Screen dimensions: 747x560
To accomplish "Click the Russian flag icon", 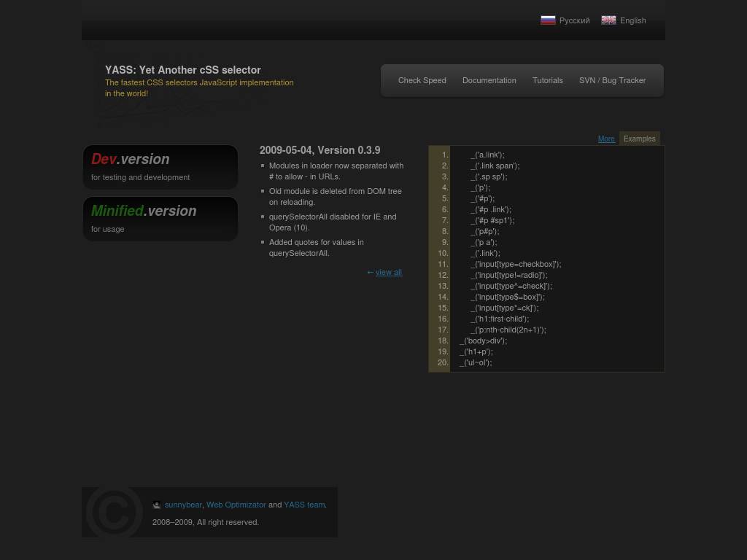I will pyautogui.click(x=548, y=20).
